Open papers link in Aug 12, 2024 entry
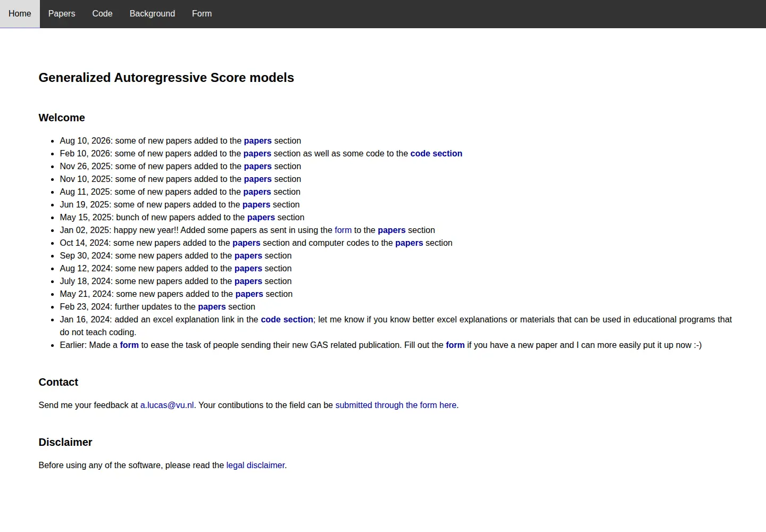Image resolution: width=766 pixels, height=532 pixels. click(248, 269)
